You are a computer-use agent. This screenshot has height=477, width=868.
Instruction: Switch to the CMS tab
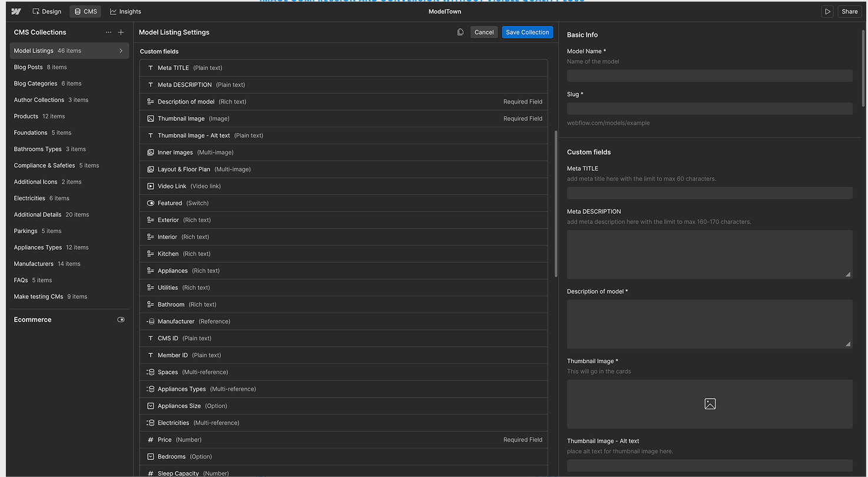click(85, 11)
